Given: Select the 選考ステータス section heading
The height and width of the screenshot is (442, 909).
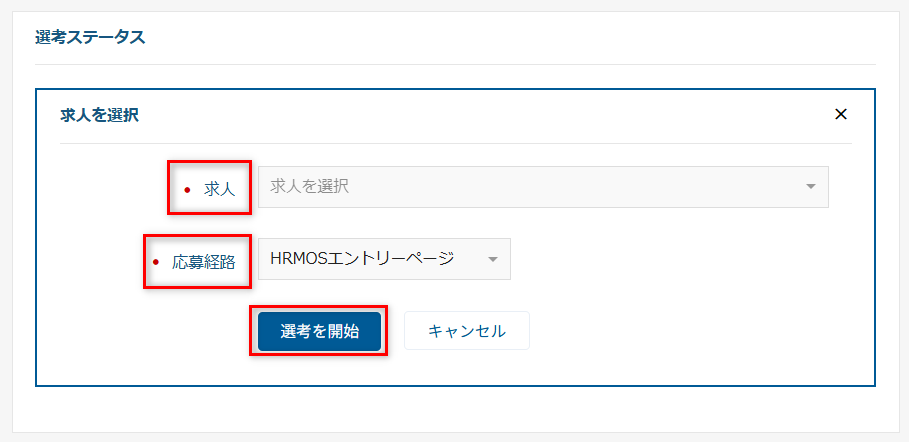Looking at the screenshot, I should (x=90, y=38).
